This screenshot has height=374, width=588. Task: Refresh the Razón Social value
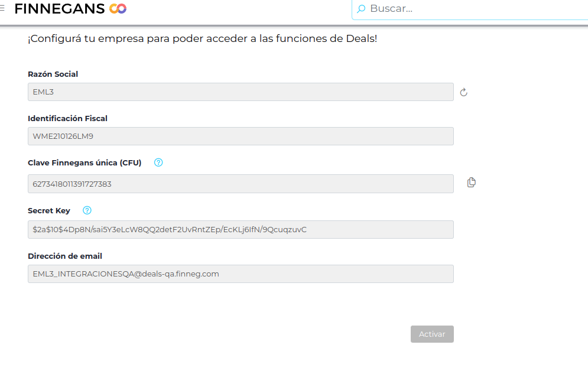464,92
